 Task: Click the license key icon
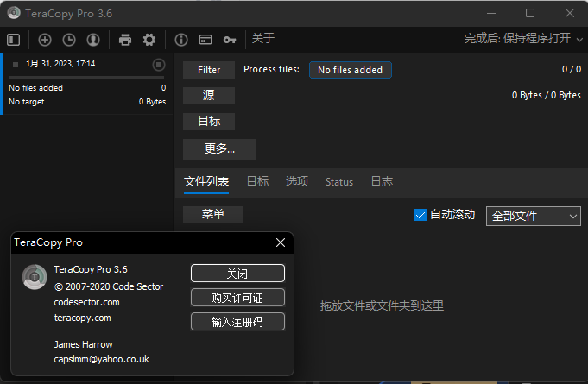pos(230,40)
